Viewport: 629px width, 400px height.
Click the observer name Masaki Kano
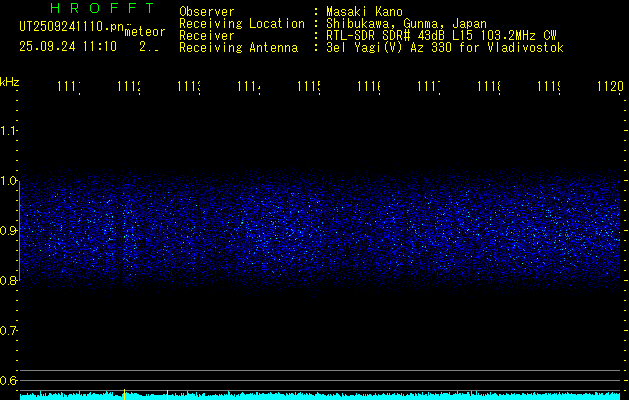coord(364,12)
